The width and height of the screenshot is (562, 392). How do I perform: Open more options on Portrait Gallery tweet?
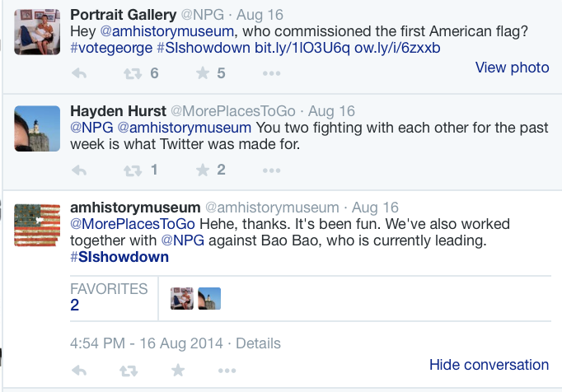[x=271, y=73]
